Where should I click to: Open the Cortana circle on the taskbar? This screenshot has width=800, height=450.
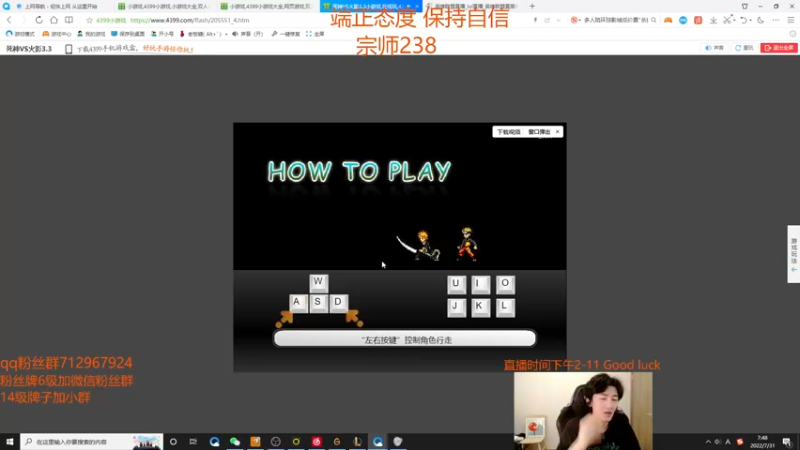point(173,442)
